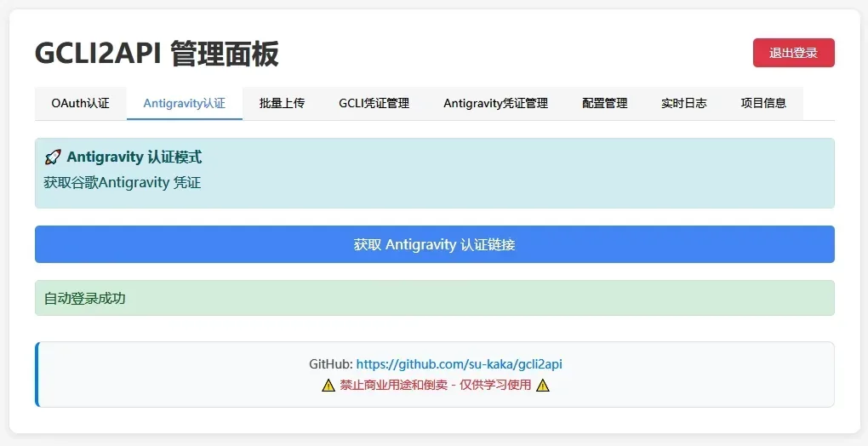Open the Antigravity凭证管理 tab
The image size is (868, 446).
pyautogui.click(x=495, y=103)
